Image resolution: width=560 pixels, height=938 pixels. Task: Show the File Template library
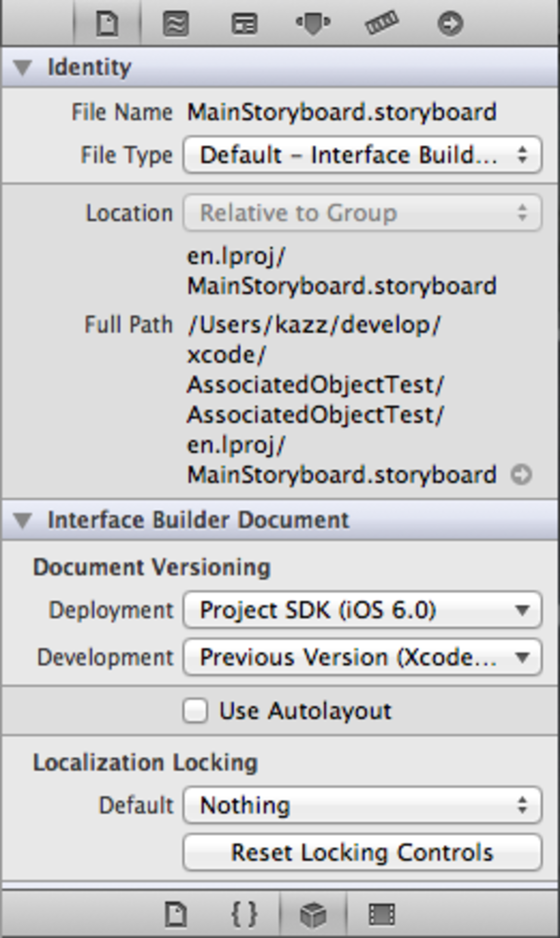(176, 913)
